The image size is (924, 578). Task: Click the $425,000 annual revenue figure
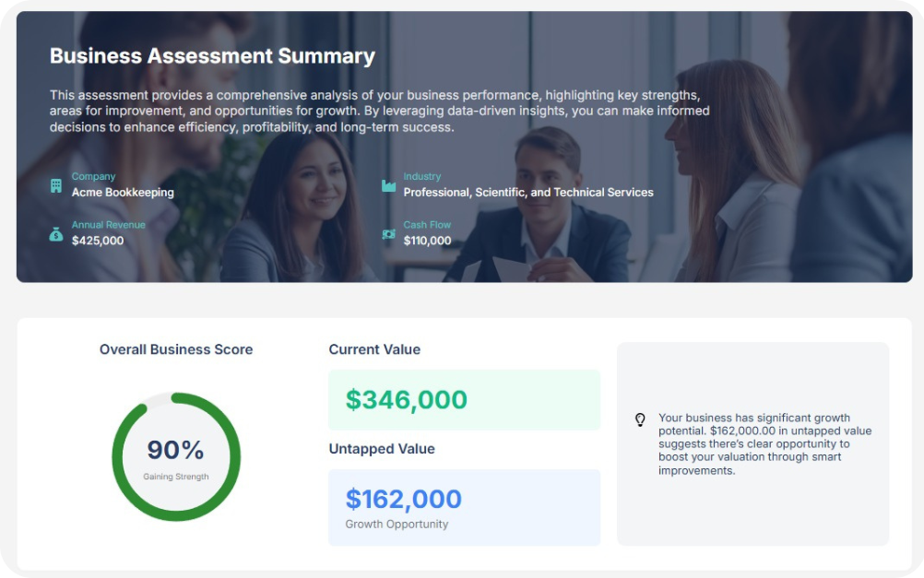pyautogui.click(x=98, y=241)
